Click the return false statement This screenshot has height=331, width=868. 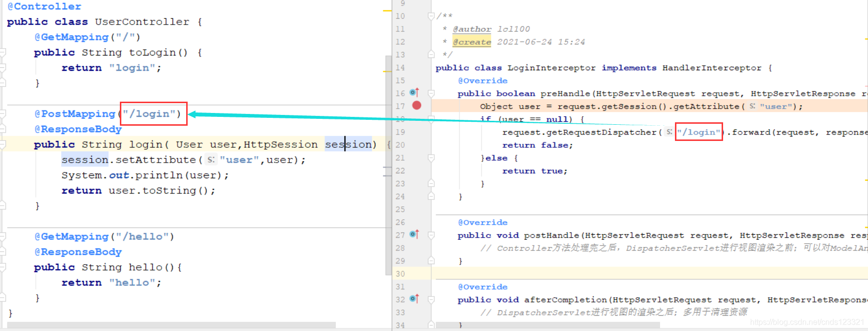click(537, 145)
